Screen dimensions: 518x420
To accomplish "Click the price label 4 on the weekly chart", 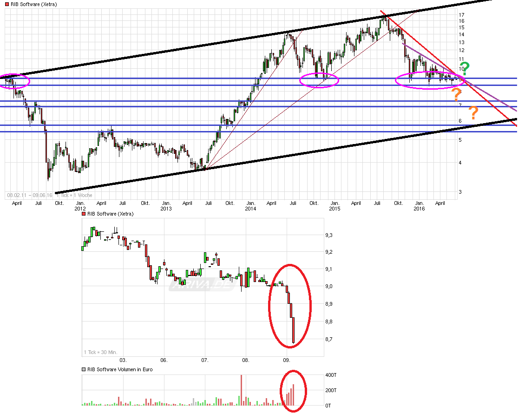I will (x=460, y=163).
